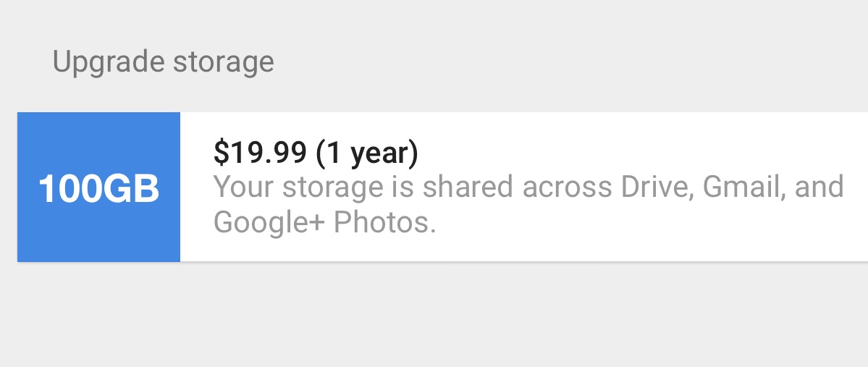Choose the 100GB upgrade plan card
868x367 pixels.
coord(443,187)
